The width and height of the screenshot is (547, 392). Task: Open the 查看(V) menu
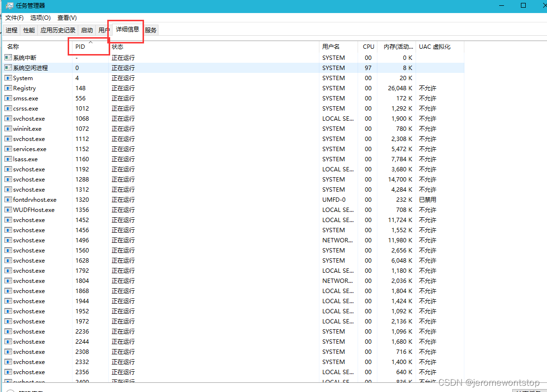pos(66,18)
